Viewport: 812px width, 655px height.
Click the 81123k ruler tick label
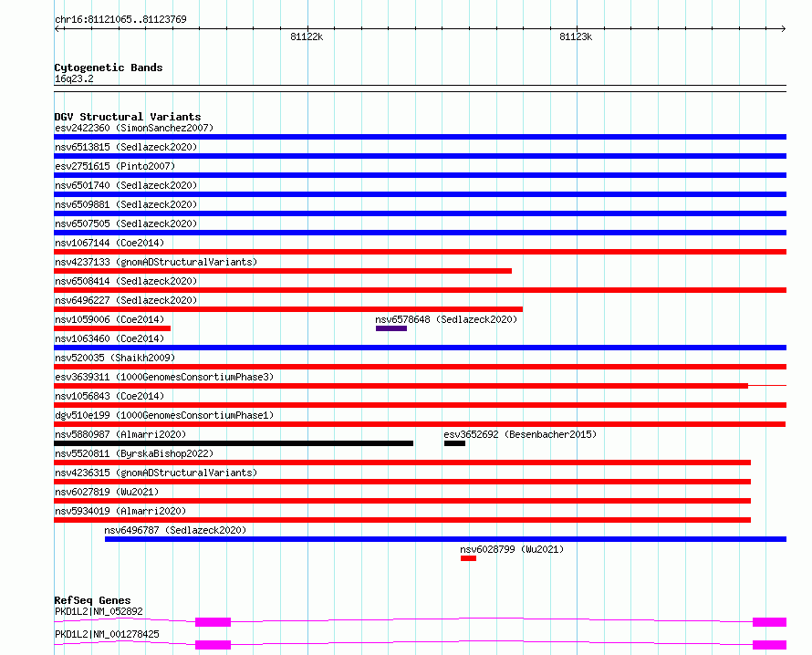(x=576, y=36)
